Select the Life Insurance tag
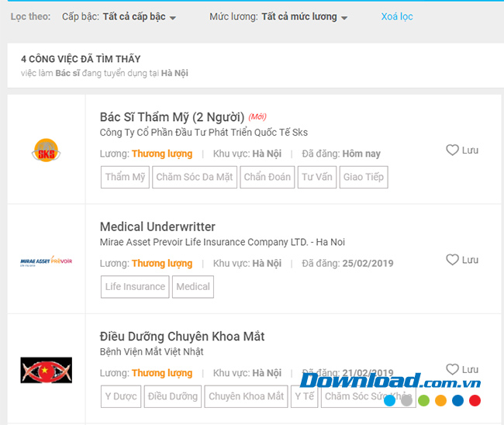 pos(135,286)
